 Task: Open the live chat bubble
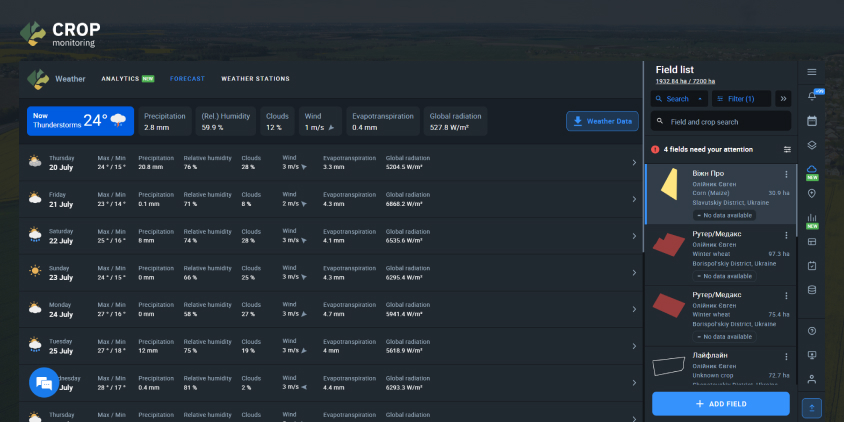(x=43, y=383)
